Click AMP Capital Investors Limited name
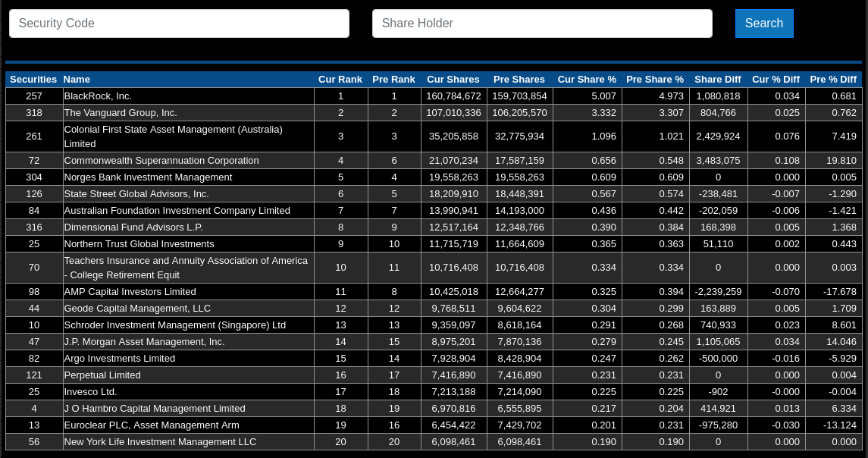The width and height of the screenshot is (868, 458). point(130,292)
